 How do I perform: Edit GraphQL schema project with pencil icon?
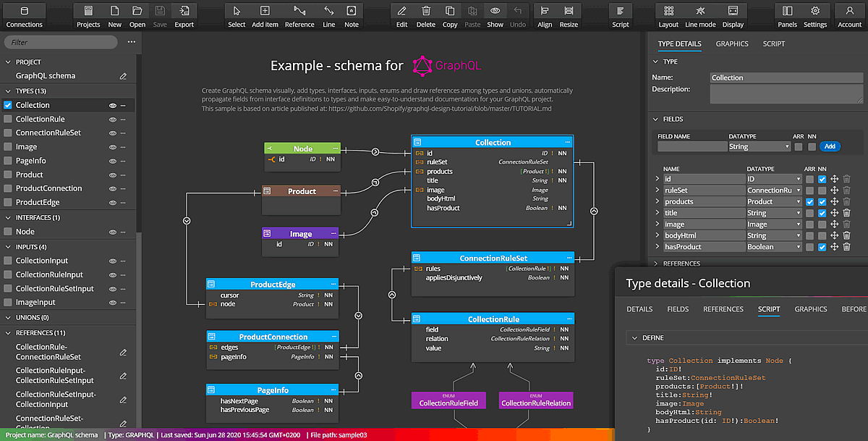click(123, 76)
